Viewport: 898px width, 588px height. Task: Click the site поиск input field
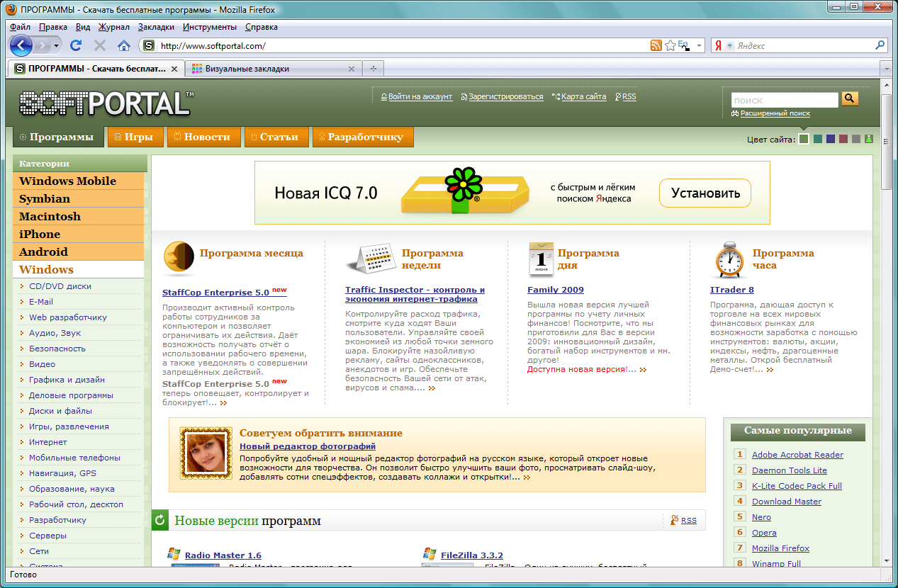[784, 100]
